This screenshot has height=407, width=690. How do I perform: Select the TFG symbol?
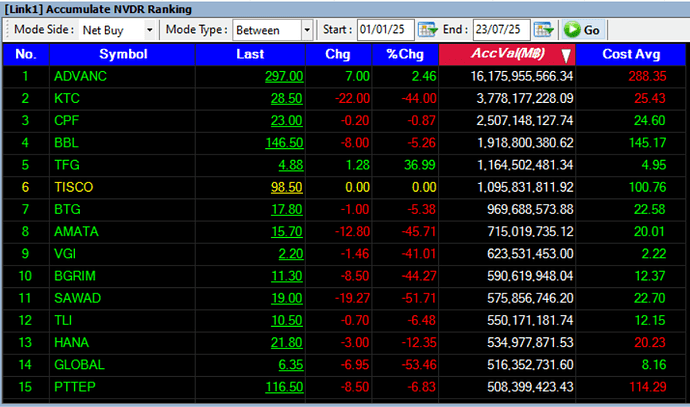tap(67, 165)
